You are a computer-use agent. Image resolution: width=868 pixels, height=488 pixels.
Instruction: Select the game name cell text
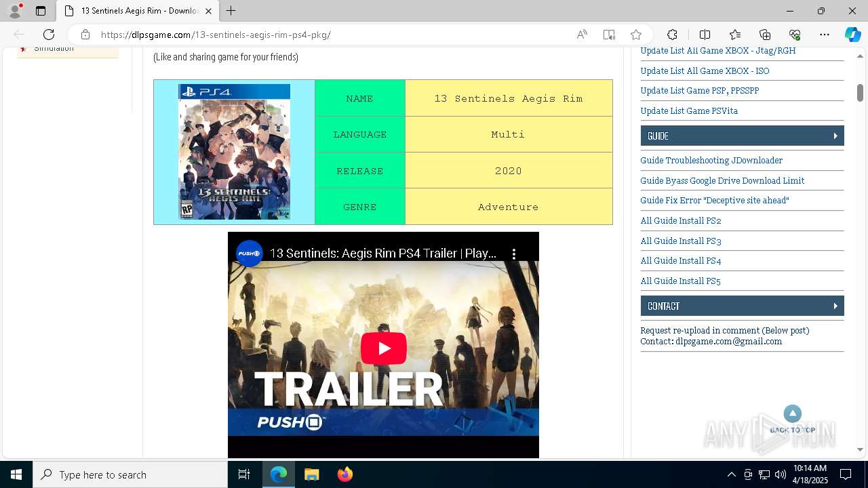(x=508, y=98)
